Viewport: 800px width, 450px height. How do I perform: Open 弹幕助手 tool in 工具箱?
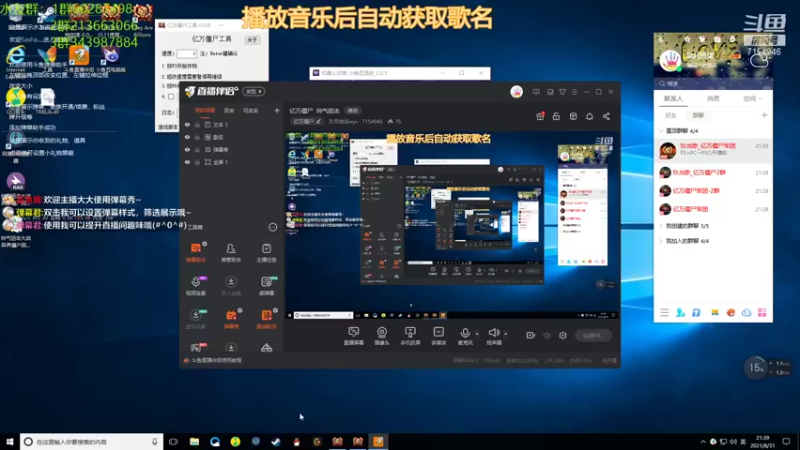click(x=195, y=252)
